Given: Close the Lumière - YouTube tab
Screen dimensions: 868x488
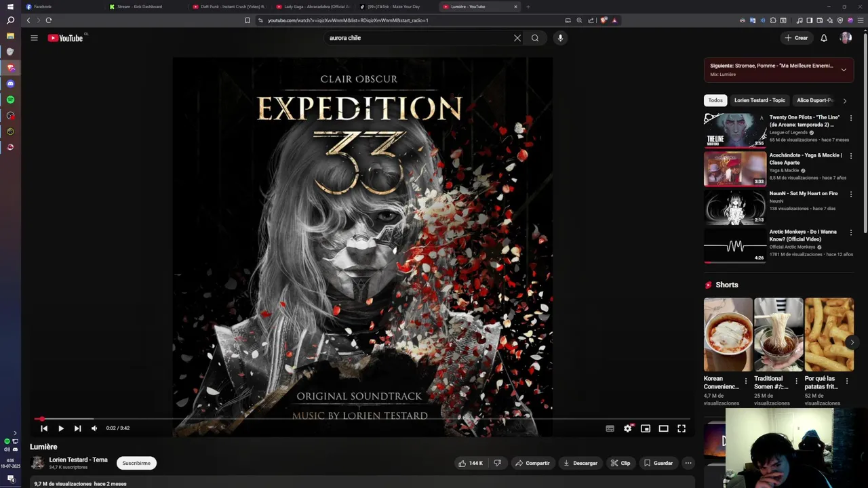Looking at the screenshot, I should click(x=515, y=7).
